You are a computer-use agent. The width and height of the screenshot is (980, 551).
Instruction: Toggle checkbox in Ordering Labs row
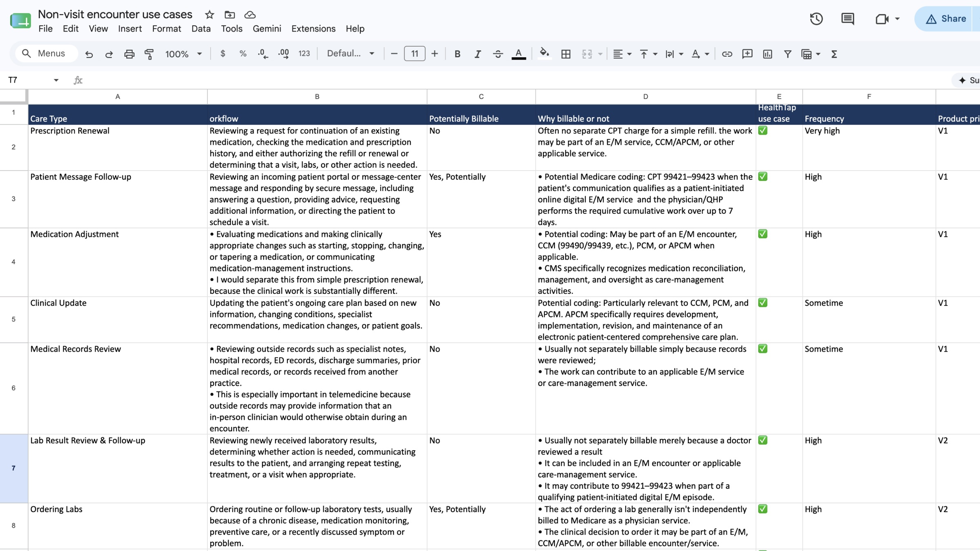click(763, 509)
